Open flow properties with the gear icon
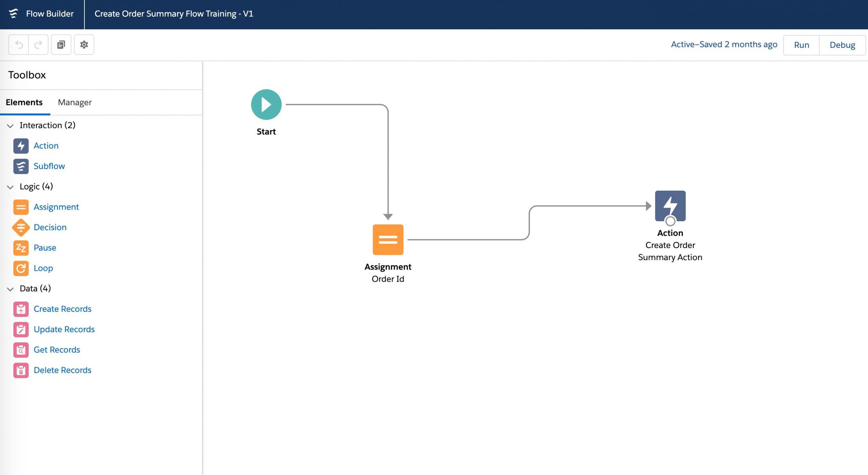Image resolution: width=868 pixels, height=475 pixels. [x=84, y=44]
